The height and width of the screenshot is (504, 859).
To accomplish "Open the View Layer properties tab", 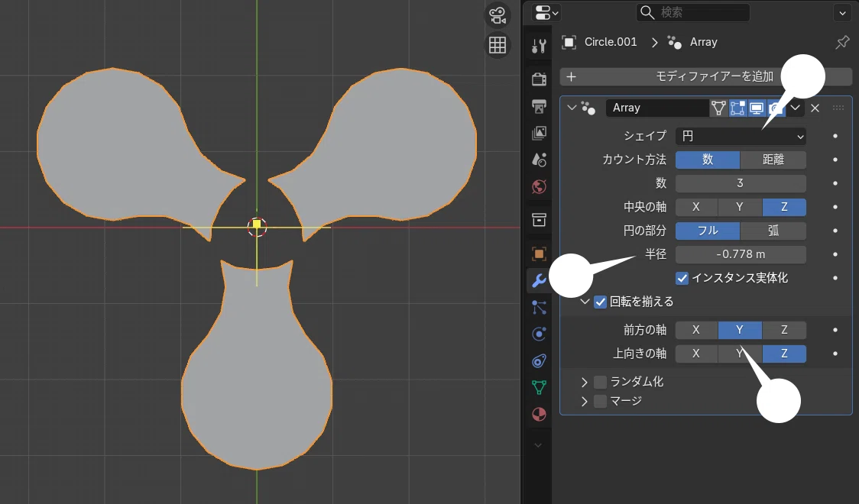I will point(539,133).
